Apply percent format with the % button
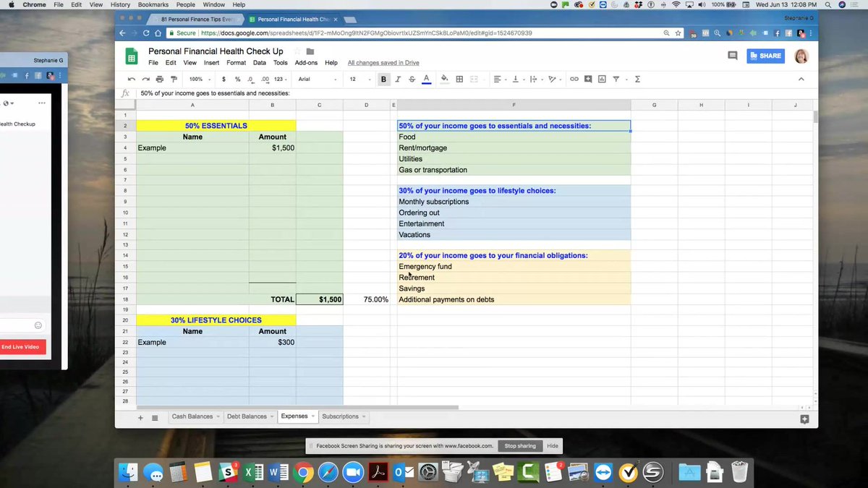Viewport: 868px width, 488px height. point(237,79)
